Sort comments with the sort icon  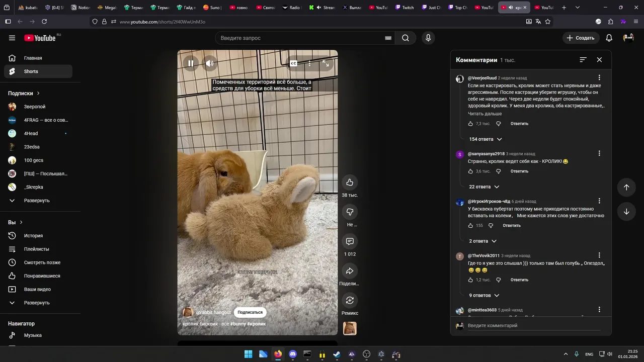583,60
